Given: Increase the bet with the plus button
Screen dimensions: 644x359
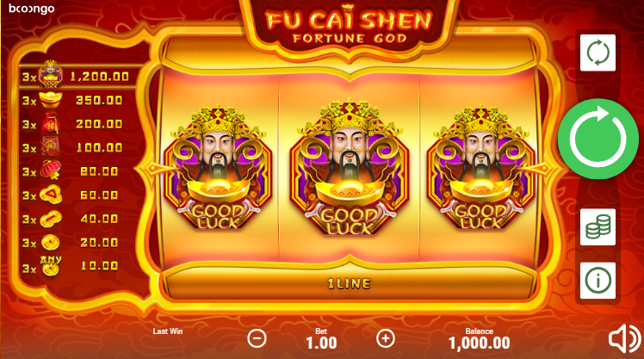Looking at the screenshot, I should (385, 338).
